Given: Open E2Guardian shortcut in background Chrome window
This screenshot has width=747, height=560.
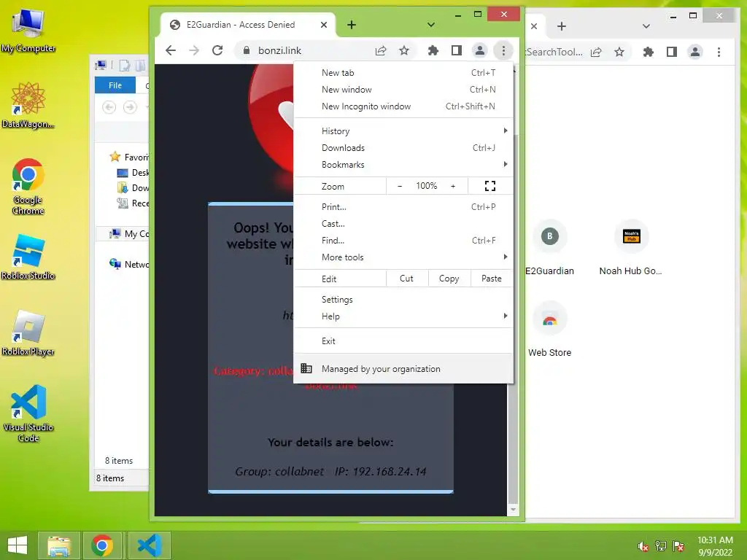Looking at the screenshot, I should [550, 248].
